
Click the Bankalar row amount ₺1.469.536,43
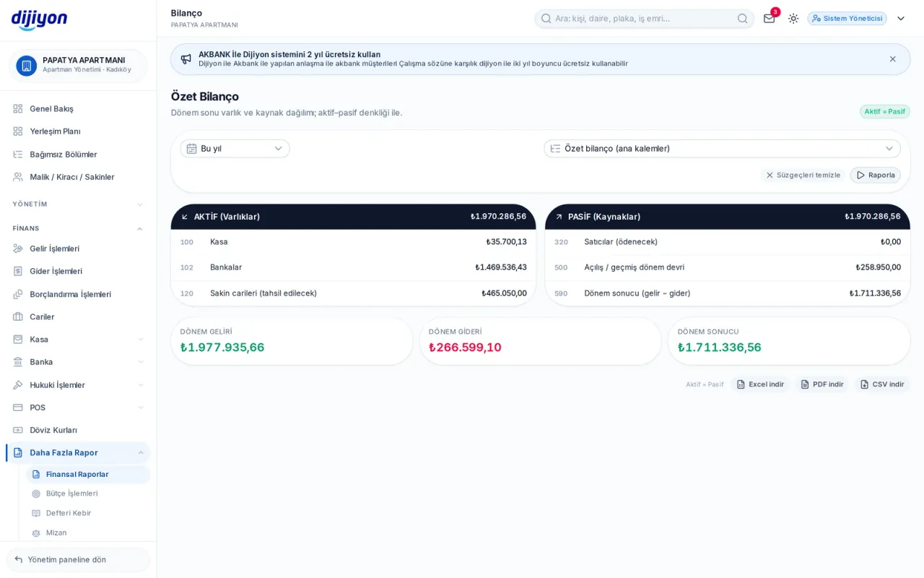click(x=501, y=267)
